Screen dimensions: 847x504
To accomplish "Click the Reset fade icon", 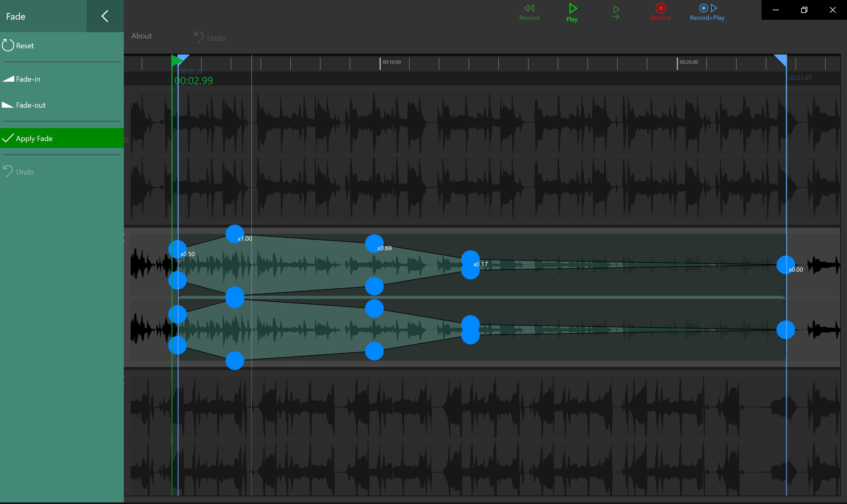I will point(8,45).
